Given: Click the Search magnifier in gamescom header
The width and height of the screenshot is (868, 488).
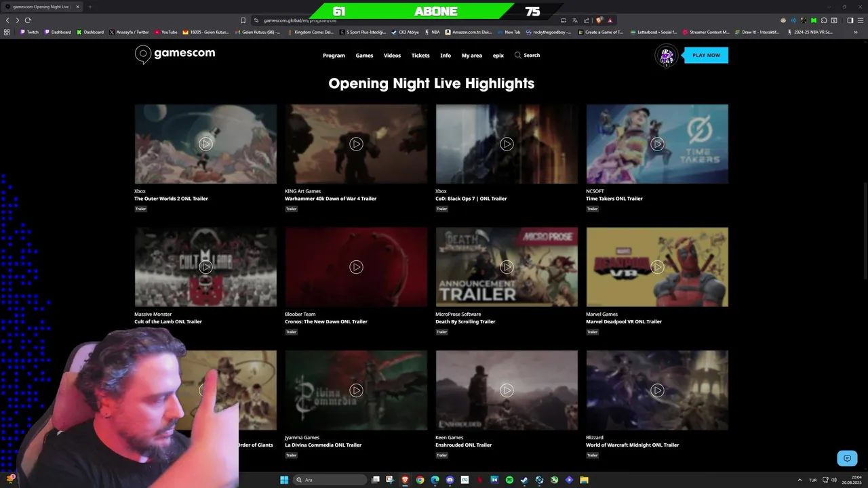Looking at the screenshot, I should point(518,55).
